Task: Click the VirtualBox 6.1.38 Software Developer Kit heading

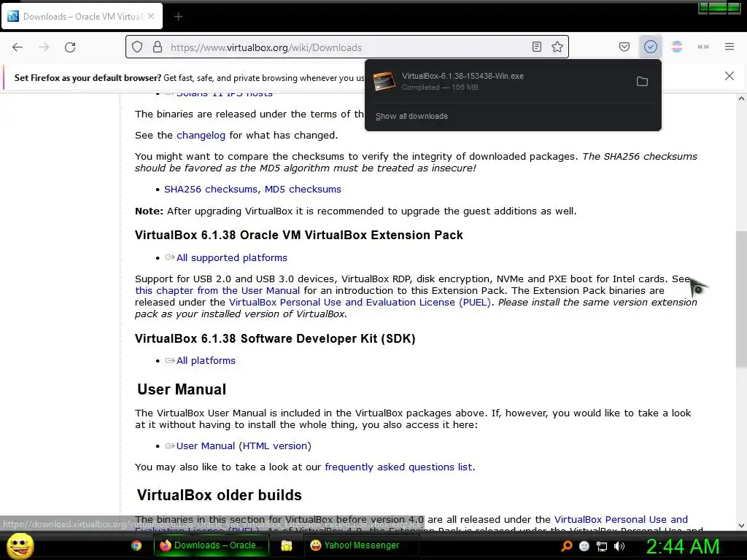Action: click(275, 338)
